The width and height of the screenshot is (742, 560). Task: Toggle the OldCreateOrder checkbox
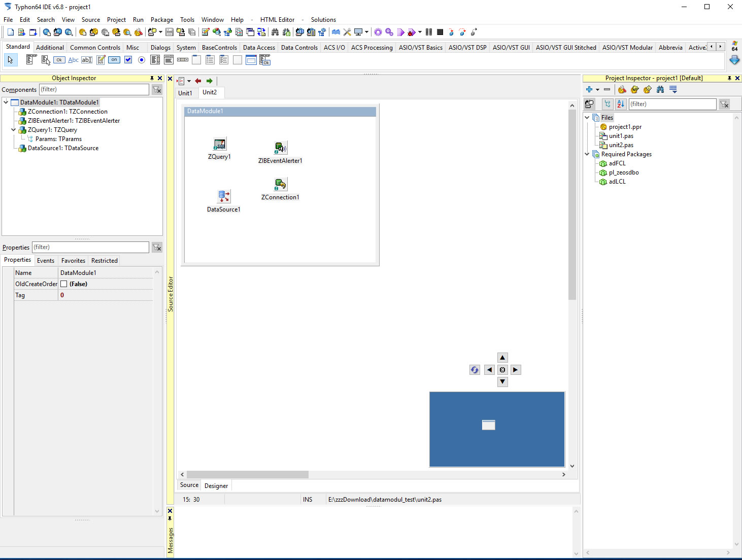[64, 284]
